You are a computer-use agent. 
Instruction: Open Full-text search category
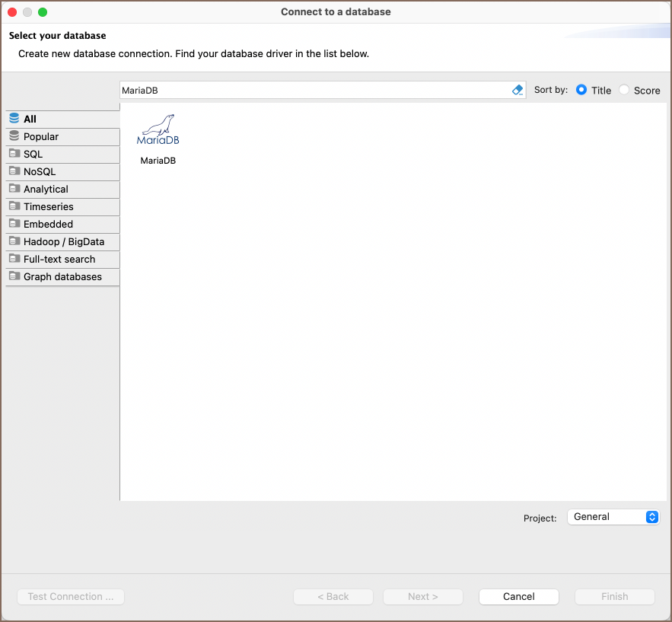(x=59, y=259)
